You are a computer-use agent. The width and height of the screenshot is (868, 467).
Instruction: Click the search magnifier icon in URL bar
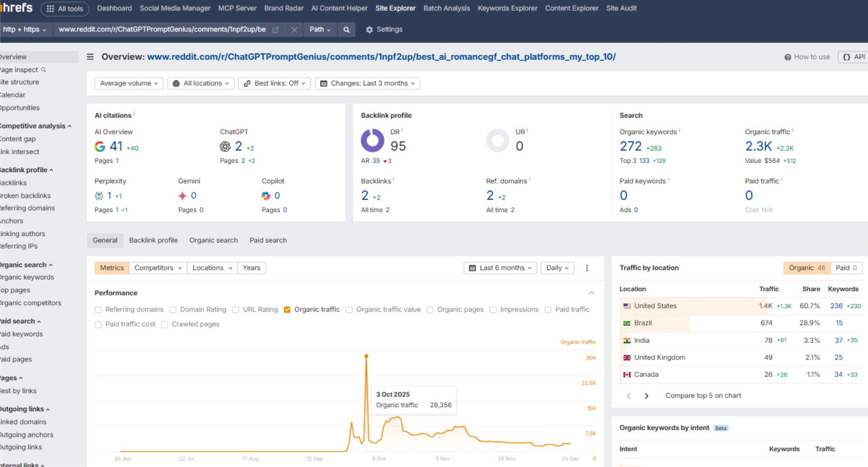point(346,29)
